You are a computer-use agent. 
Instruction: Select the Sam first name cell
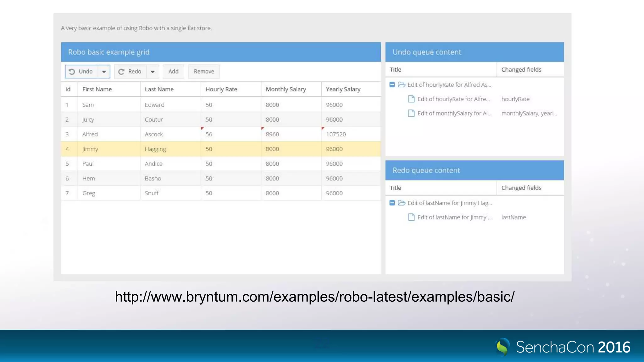click(109, 105)
